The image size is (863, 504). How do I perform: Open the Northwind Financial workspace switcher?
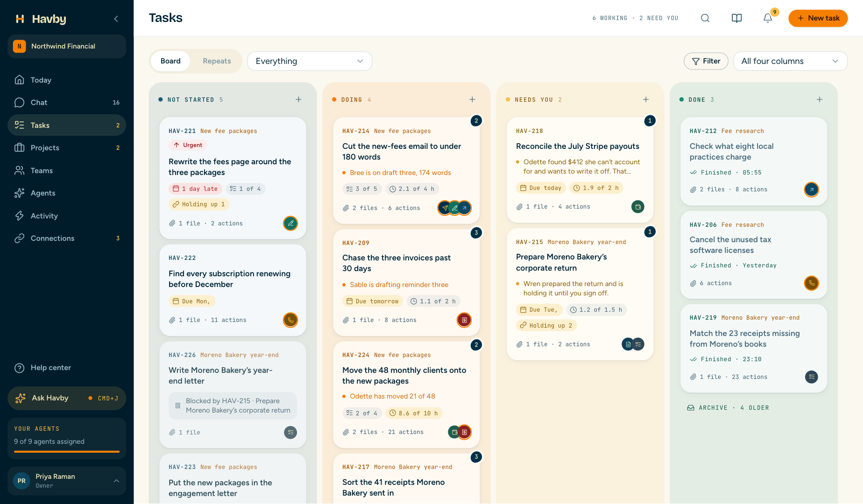pos(67,46)
